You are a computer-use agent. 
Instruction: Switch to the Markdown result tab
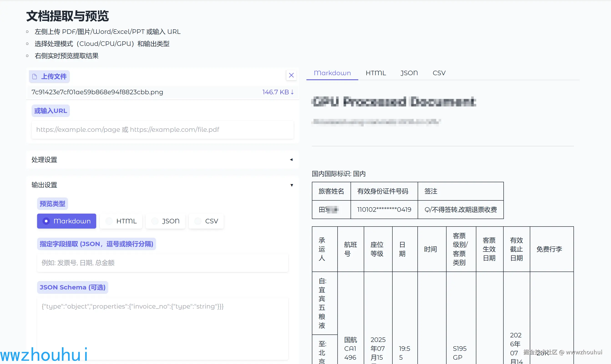[332, 73]
